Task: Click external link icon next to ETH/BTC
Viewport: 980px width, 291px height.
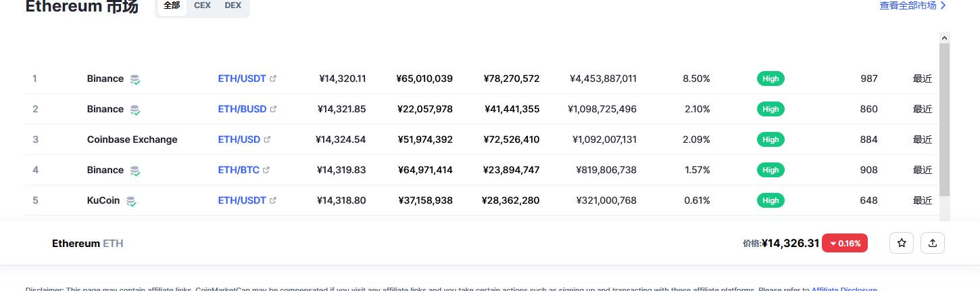Action: click(266, 170)
